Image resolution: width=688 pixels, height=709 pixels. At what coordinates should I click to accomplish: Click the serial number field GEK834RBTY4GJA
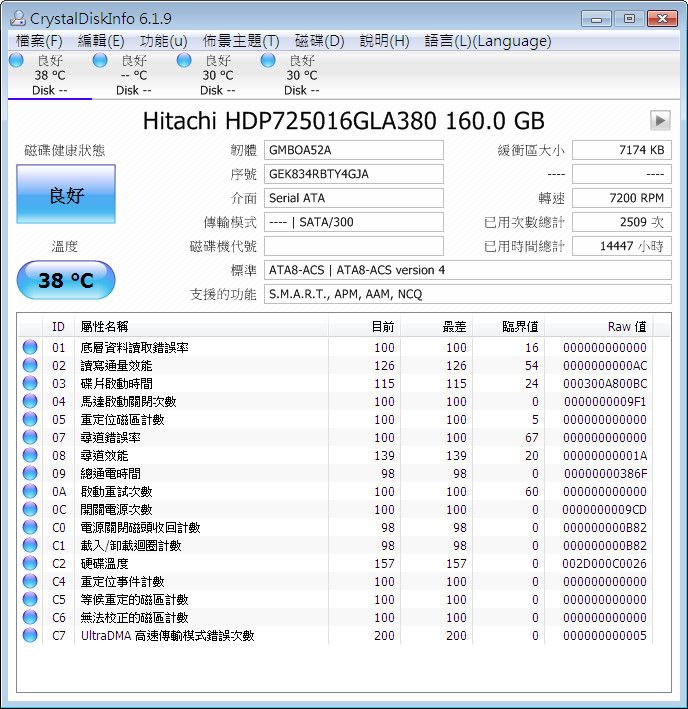pyautogui.click(x=353, y=174)
